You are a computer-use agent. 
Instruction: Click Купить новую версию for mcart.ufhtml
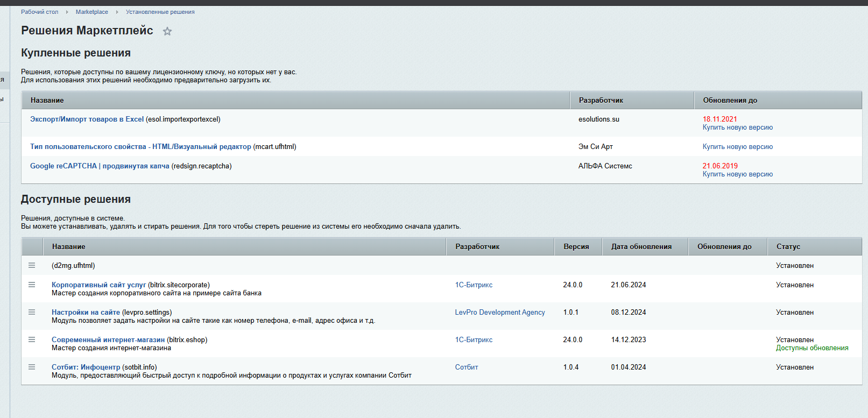(737, 147)
